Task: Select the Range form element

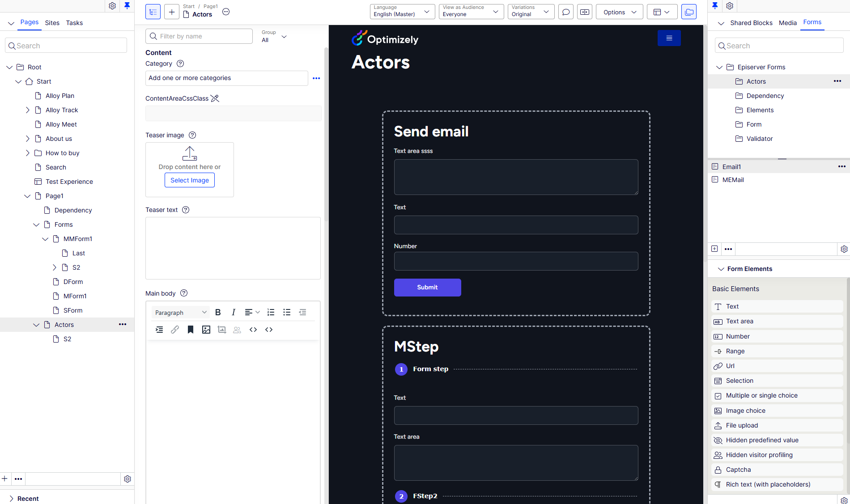Action: (777, 351)
